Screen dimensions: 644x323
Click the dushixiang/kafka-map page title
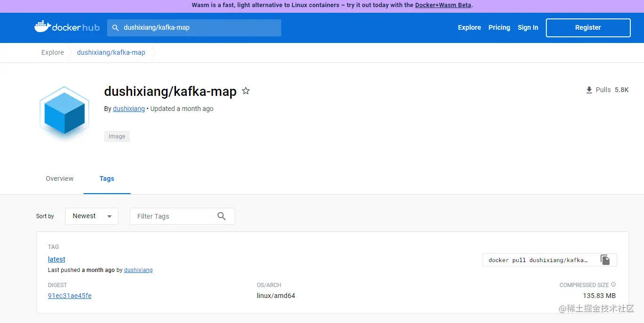[x=170, y=91]
